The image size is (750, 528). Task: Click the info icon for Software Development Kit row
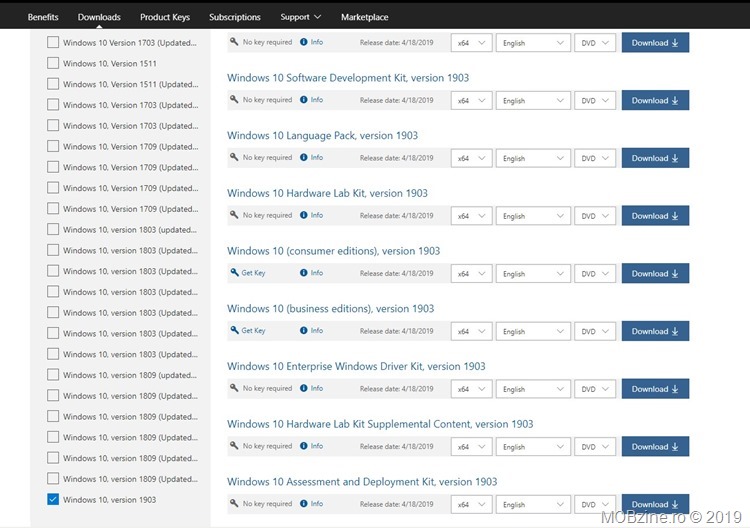[x=304, y=100]
